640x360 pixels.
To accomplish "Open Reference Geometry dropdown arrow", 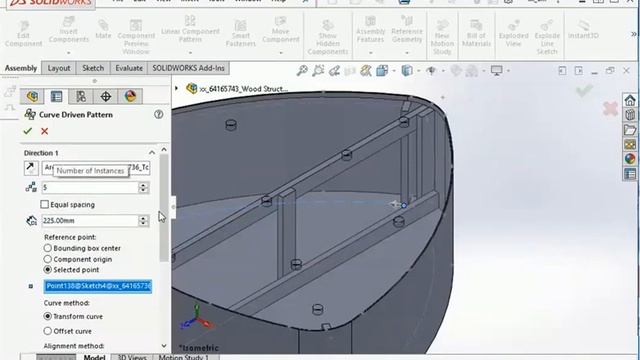I will pyautogui.click(x=407, y=53).
